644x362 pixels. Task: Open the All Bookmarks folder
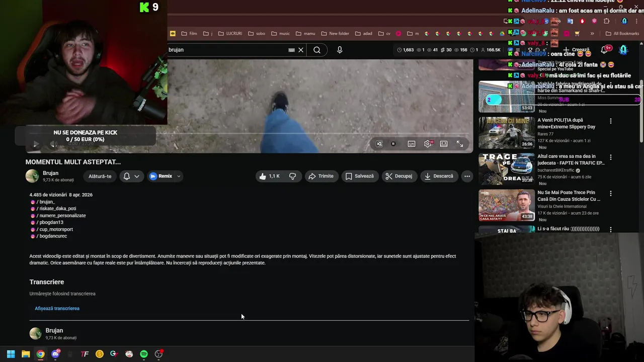622,34
